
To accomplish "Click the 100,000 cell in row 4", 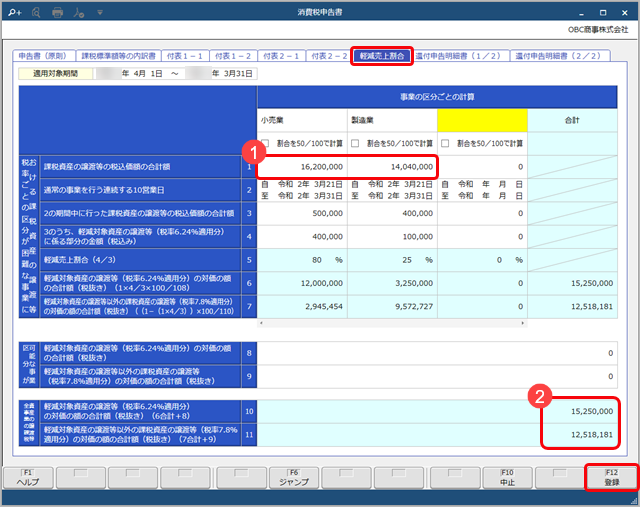I will pyautogui.click(x=392, y=236).
